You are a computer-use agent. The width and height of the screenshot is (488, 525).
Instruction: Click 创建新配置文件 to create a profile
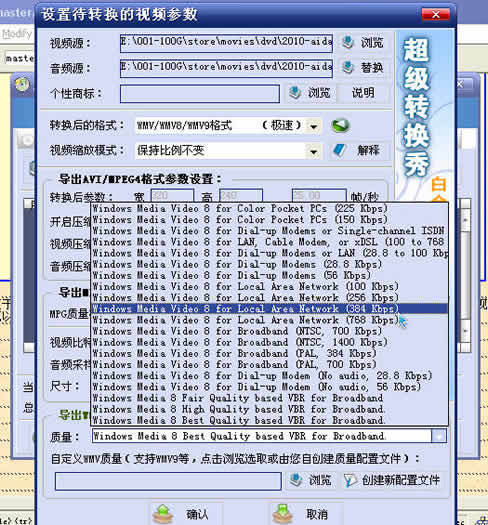[393, 480]
